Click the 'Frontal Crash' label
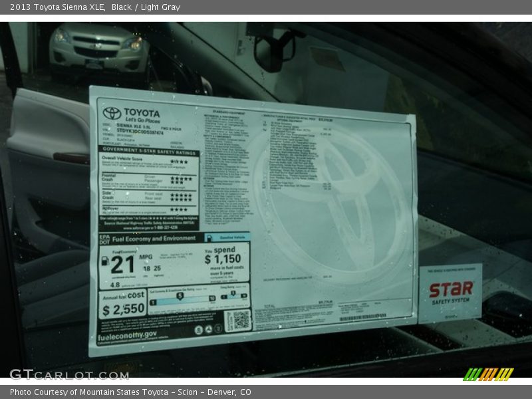The height and width of the screenshot is (399, 532). click(109, 177)
